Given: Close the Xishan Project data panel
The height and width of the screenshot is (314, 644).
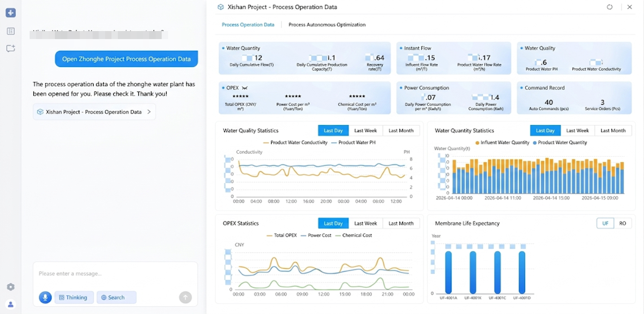Looking at the screenshot, I should coord(630,7).
